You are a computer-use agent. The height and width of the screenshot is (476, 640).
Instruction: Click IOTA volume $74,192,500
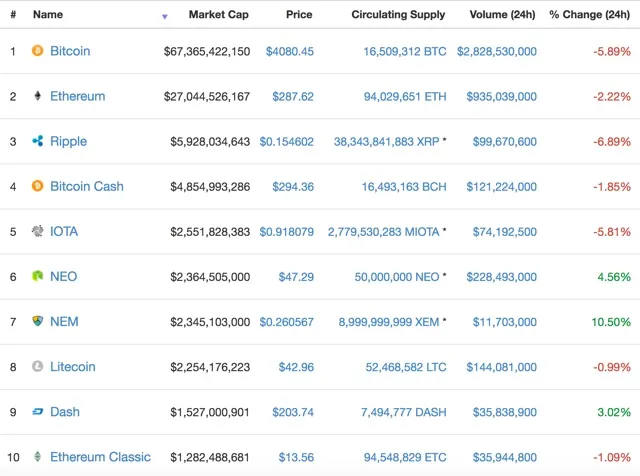[505, 232]
